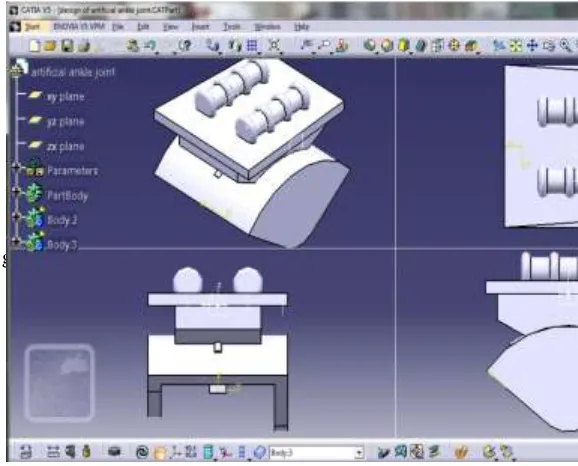Expand the Parameters node in the tree
Viewport: 578px width, 466px height.
tap(16, 167)
